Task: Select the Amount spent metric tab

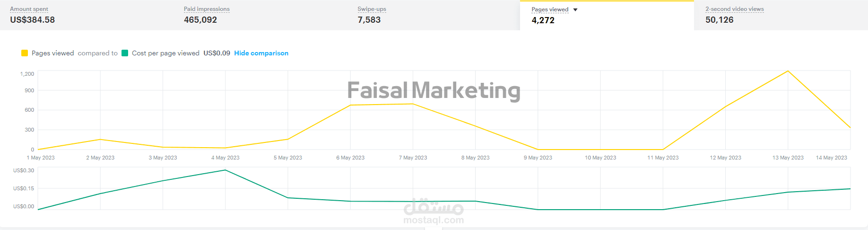Action: (32, 15)
